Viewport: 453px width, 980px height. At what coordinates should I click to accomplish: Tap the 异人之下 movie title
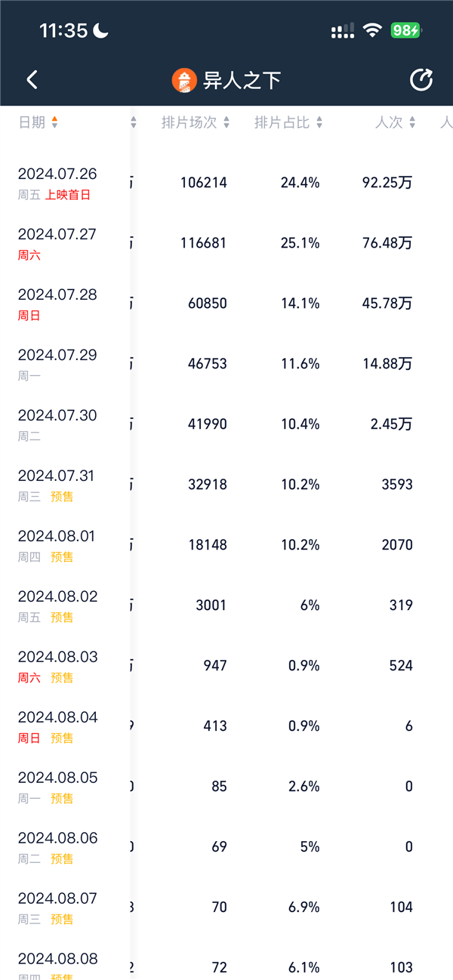(242, 80)
